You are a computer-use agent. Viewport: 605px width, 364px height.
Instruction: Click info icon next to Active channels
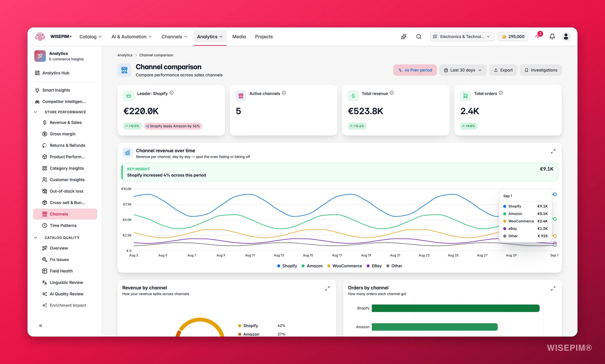284,93
